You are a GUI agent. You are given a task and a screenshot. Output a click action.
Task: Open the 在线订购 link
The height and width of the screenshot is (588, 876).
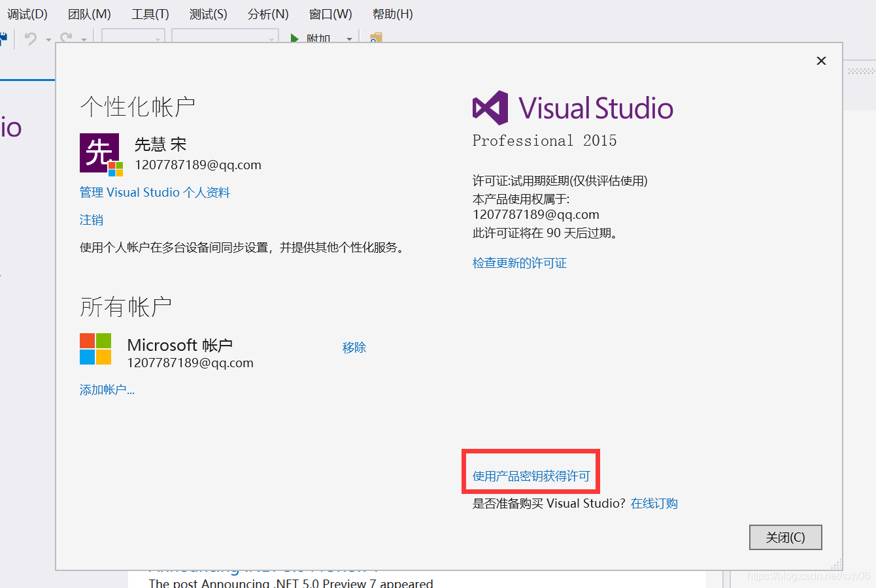[654, 503]
